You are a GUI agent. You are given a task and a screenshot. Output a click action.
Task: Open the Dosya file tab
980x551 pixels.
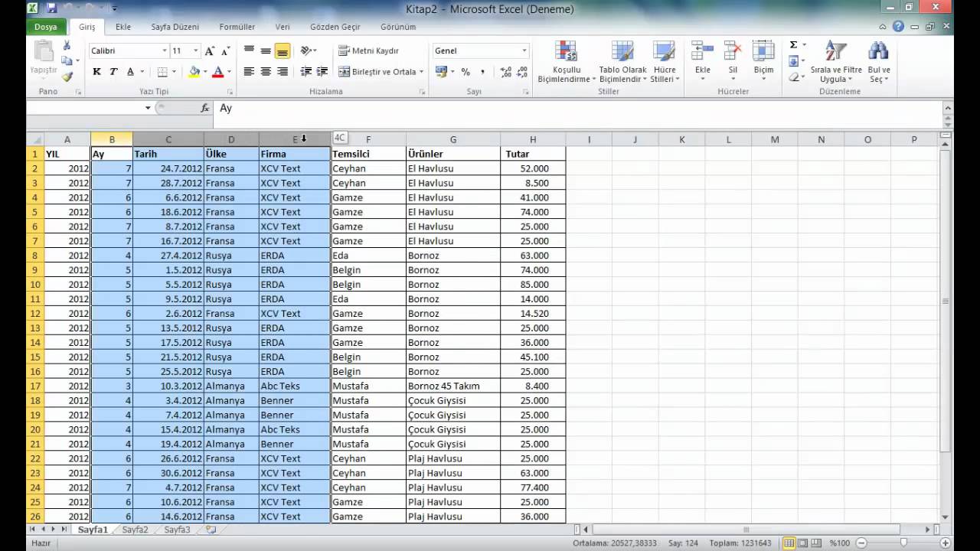(46, 27)
